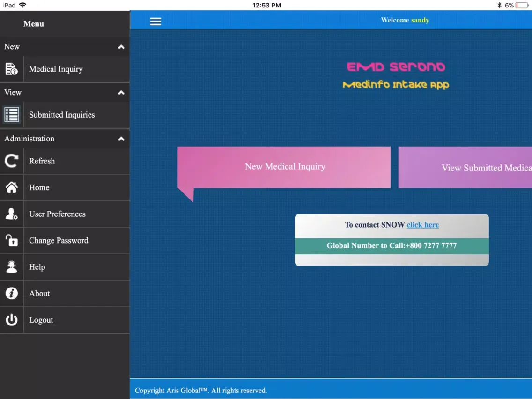
Task: Select About menu entry
Action: (x=65, y=294)
